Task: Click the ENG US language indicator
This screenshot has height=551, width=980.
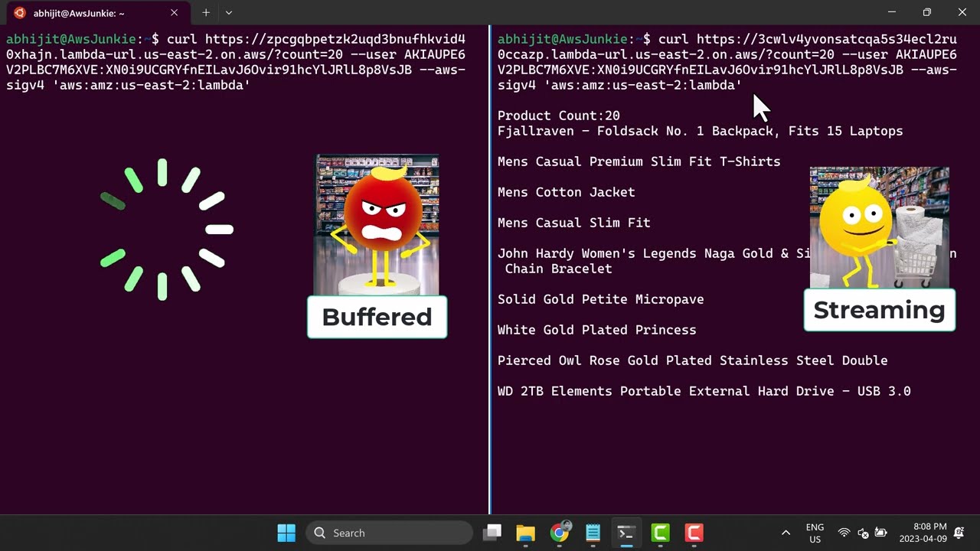Action: [x=815, y=533]
